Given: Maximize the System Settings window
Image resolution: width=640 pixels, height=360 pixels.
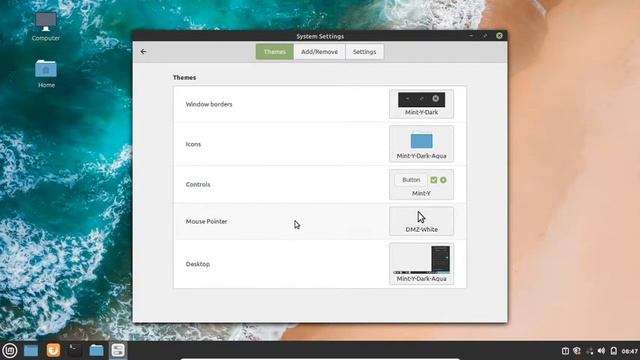Looking at the screenshot, I should pyautogui.click(x=485, y=36).
